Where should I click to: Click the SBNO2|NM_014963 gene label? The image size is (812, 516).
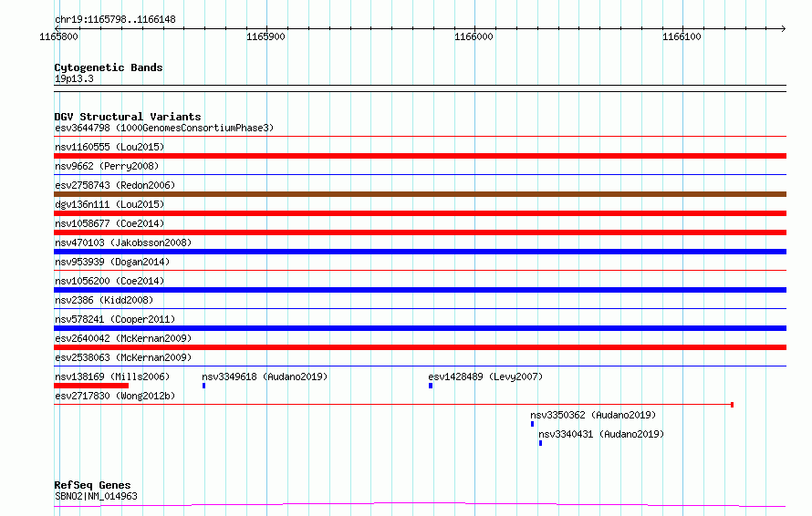(x=96, y=496)
